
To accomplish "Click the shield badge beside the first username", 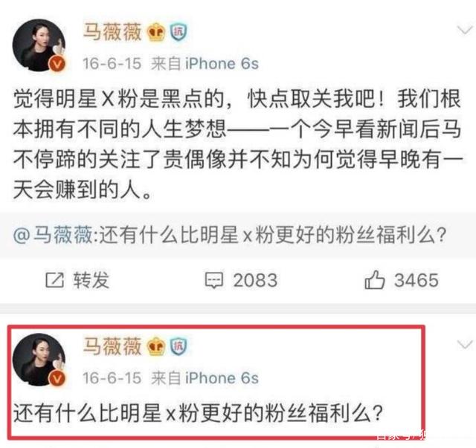I will pos(178,32).
